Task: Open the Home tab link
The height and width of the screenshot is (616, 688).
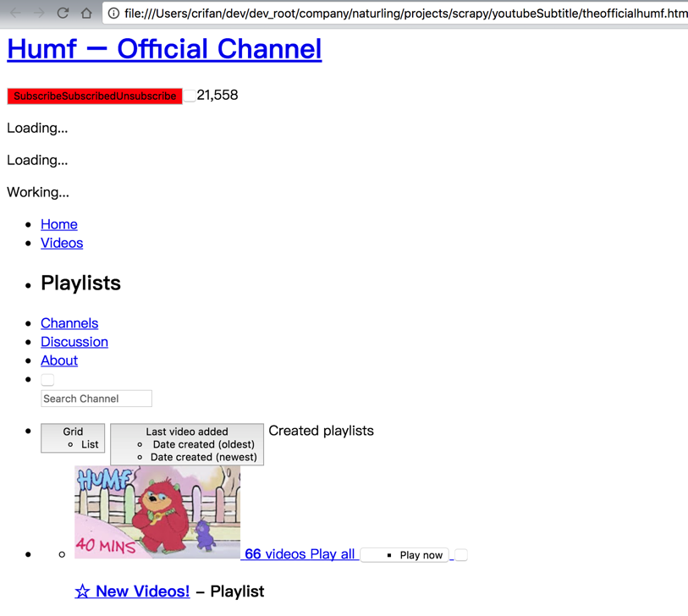Action: click(x=59, y=224)
